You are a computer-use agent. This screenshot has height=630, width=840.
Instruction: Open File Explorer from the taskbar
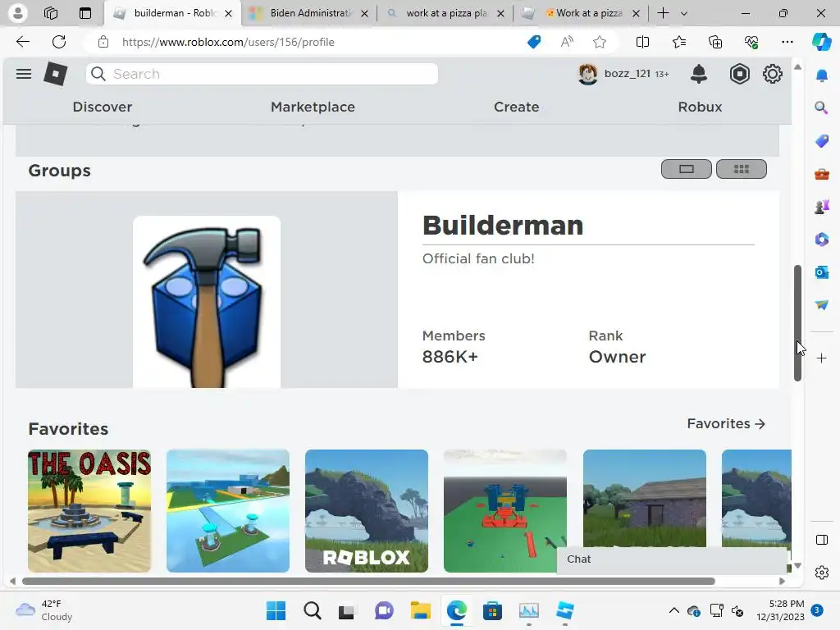tap(421, 610)
